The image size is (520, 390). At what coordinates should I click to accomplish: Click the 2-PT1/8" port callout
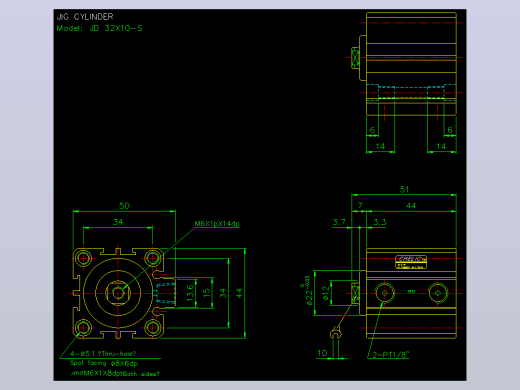(x=391, y=355)
